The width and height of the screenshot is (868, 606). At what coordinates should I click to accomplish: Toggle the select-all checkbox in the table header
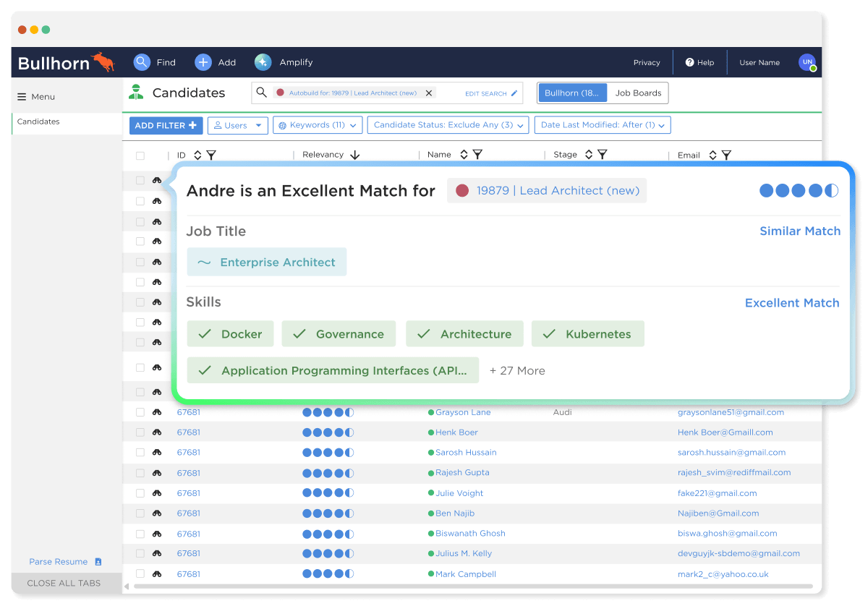click(x=140, y=155)
